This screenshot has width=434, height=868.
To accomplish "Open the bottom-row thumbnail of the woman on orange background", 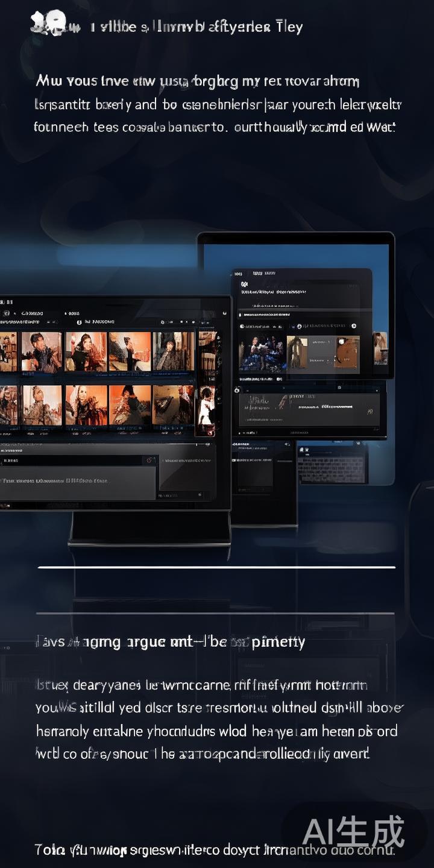I will click(86, 405).
